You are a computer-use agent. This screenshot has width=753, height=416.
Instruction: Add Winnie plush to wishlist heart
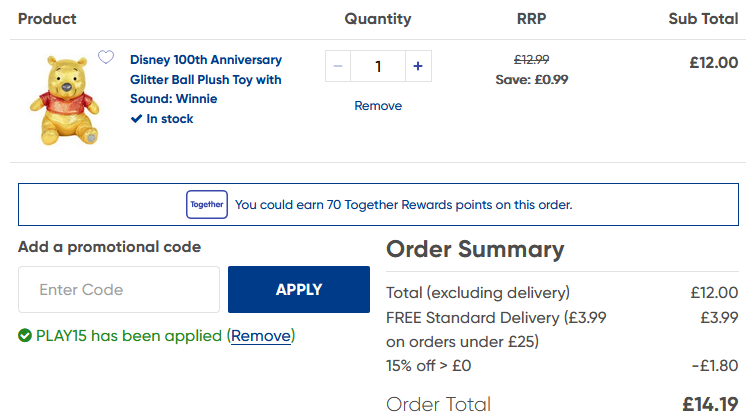tap(106, 57)
